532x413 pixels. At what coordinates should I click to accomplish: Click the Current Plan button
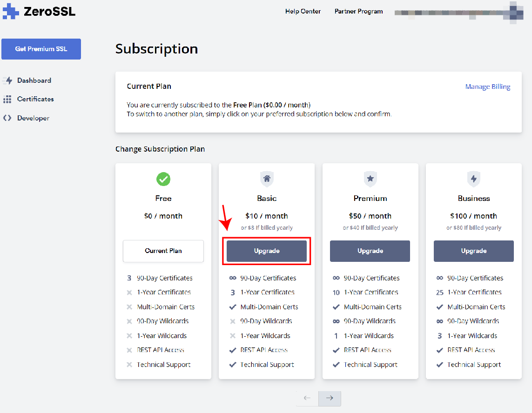tap(163, 251)
